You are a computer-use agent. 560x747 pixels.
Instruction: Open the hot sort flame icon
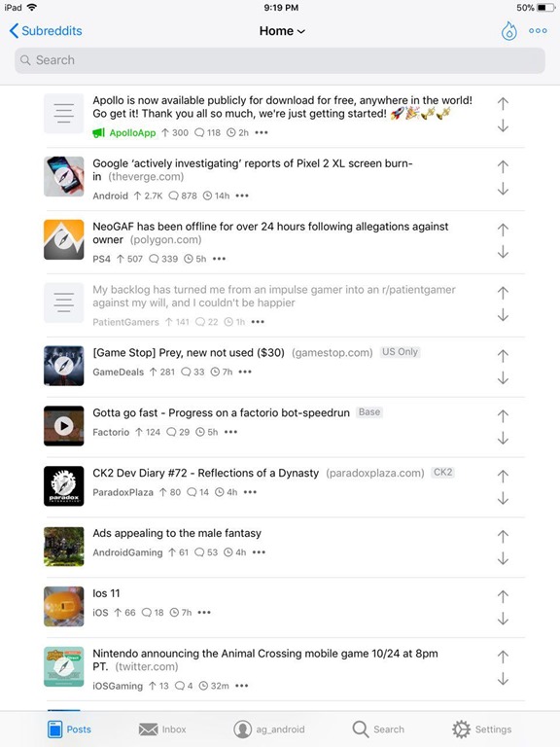[509, 31]
